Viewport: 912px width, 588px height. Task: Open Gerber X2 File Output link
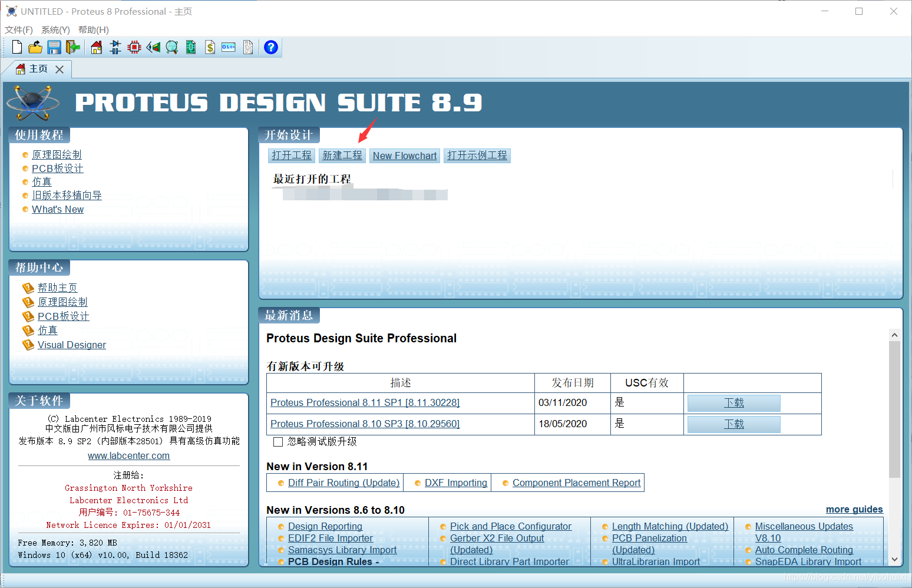pyautogui.click(x=497, y=538)
